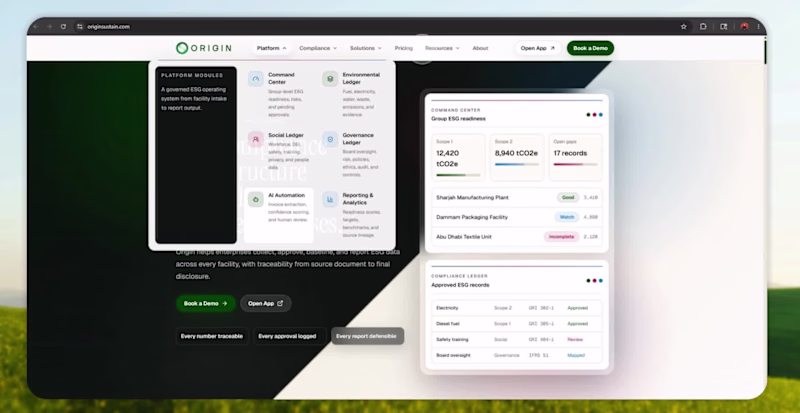Image resolution: width=800 pixels, height=413 pixels.
Task: Click the '8,940 tCO2e' Scope 2 value
Action: coord(516,153)
